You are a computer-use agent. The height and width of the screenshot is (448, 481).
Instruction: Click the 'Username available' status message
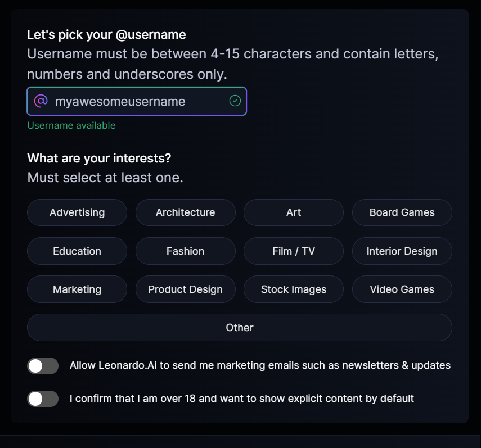click(x=71, y=125)
